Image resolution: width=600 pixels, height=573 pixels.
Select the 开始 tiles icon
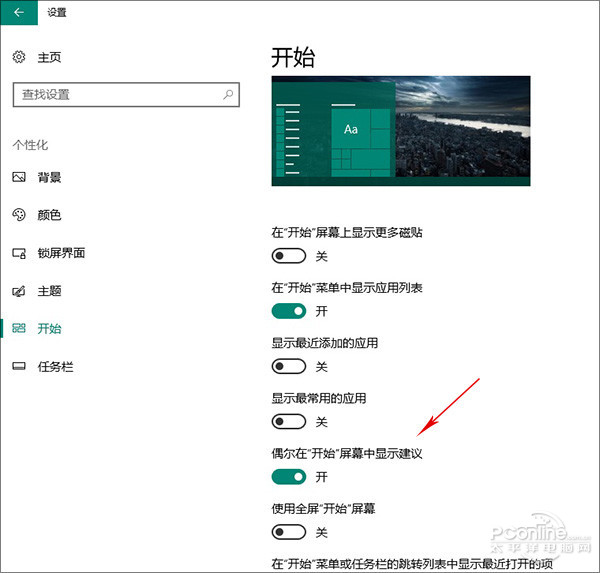(19, 328)
